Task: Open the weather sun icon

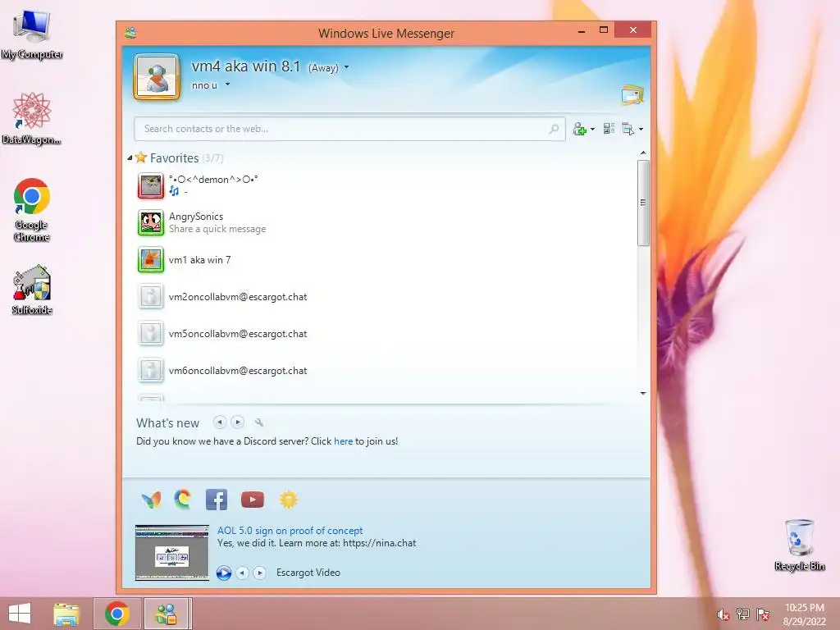Action: coord(288,500)
